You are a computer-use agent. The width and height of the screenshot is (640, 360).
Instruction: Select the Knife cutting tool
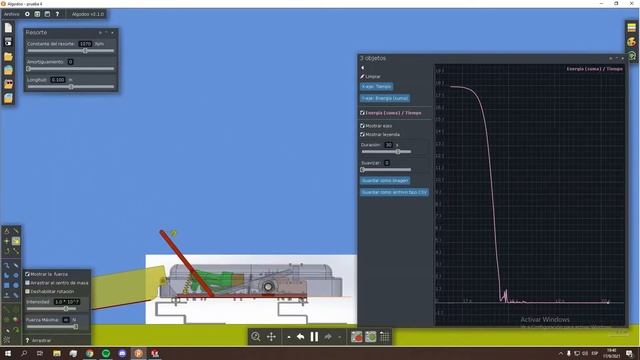click(16, 231)
